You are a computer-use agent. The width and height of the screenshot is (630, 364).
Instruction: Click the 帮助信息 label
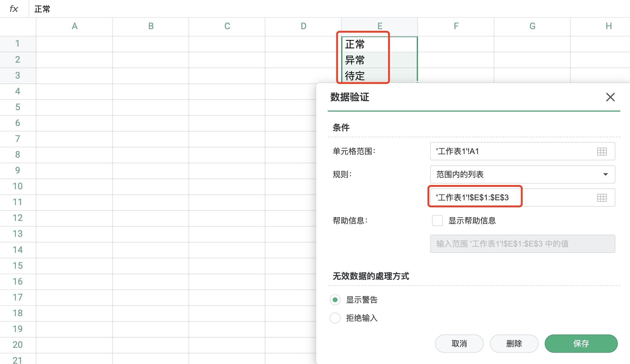click(350, 221)
